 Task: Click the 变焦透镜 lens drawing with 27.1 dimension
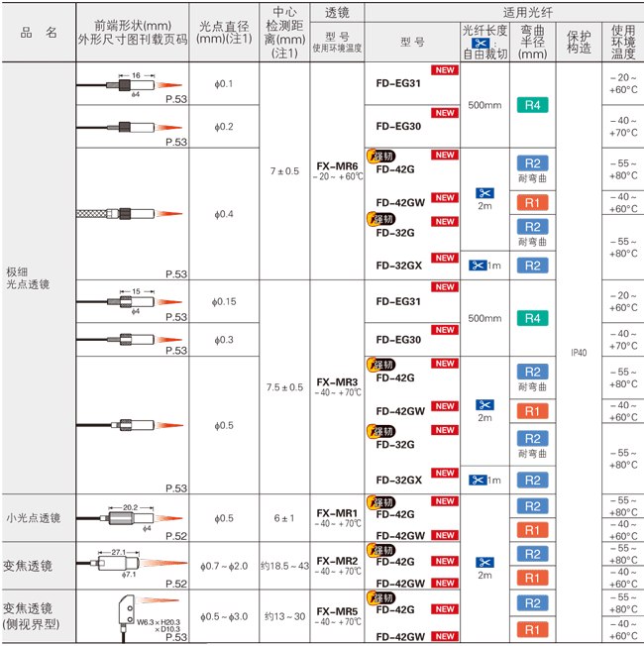tap(132, 563)
